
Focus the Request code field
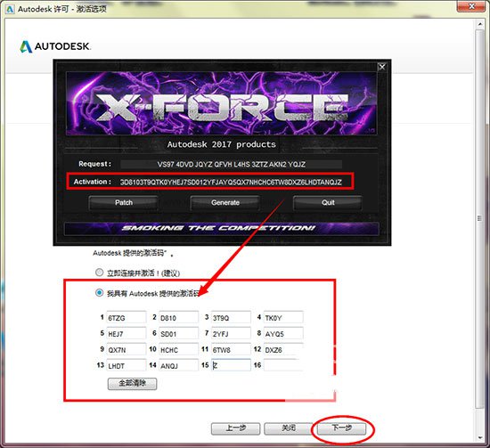click(x=232, y=164)
